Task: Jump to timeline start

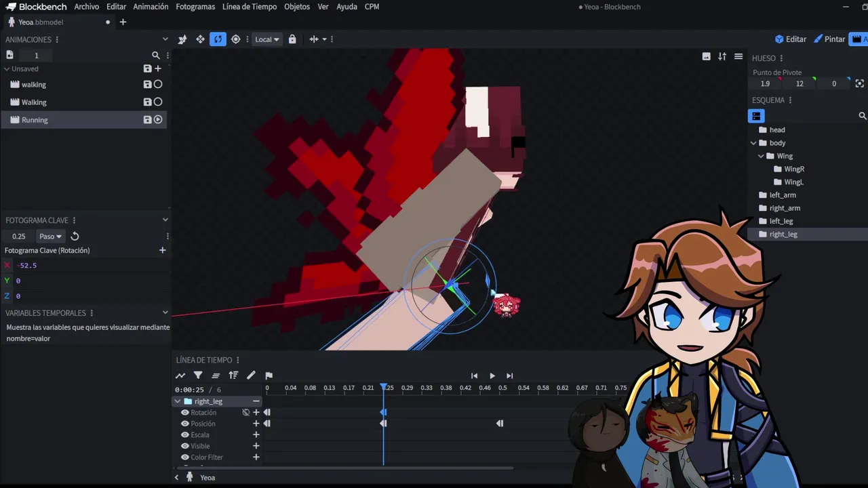Action: coord(474,376)
